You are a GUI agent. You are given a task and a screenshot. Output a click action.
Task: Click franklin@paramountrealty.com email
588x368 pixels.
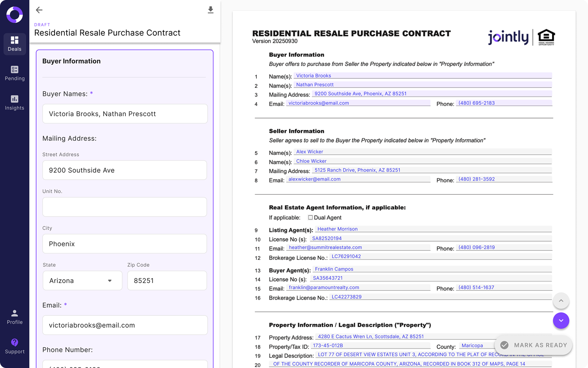click(324, 287)
